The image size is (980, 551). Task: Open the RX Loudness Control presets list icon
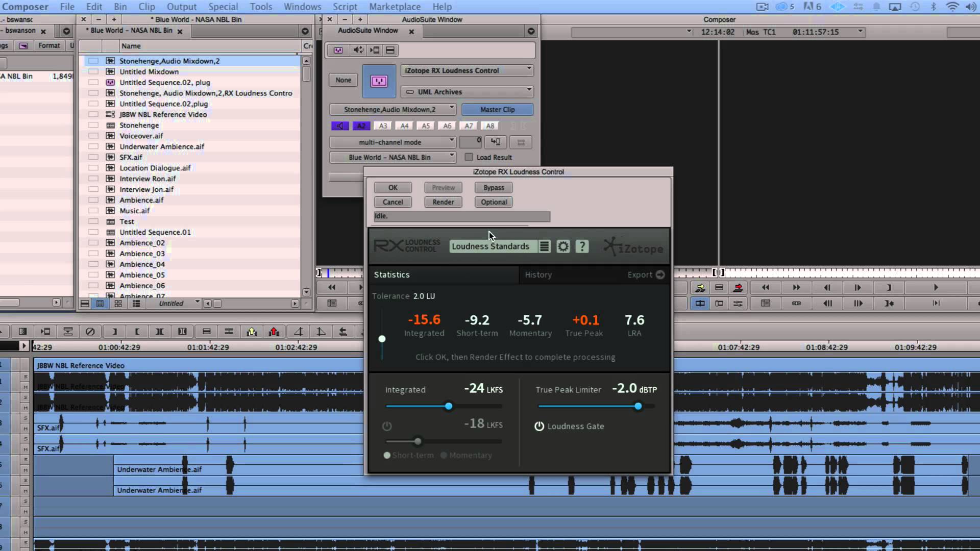point(545,246)
